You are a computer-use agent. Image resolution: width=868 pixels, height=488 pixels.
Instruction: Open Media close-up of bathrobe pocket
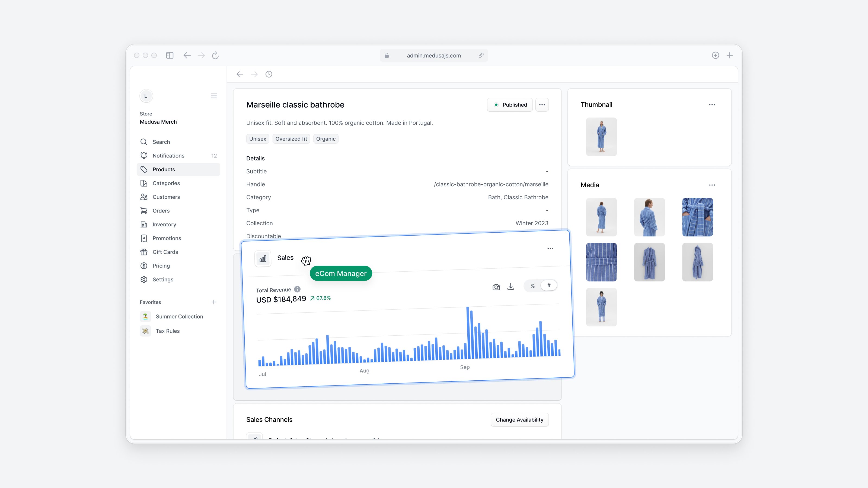(697, 217)
